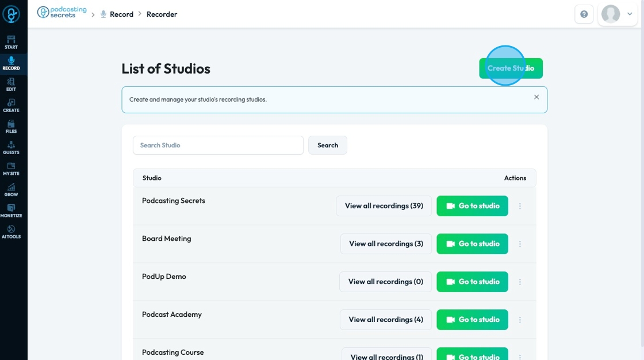Click the Search button
The height and width of the screenshot is (360, 644).
327,145
